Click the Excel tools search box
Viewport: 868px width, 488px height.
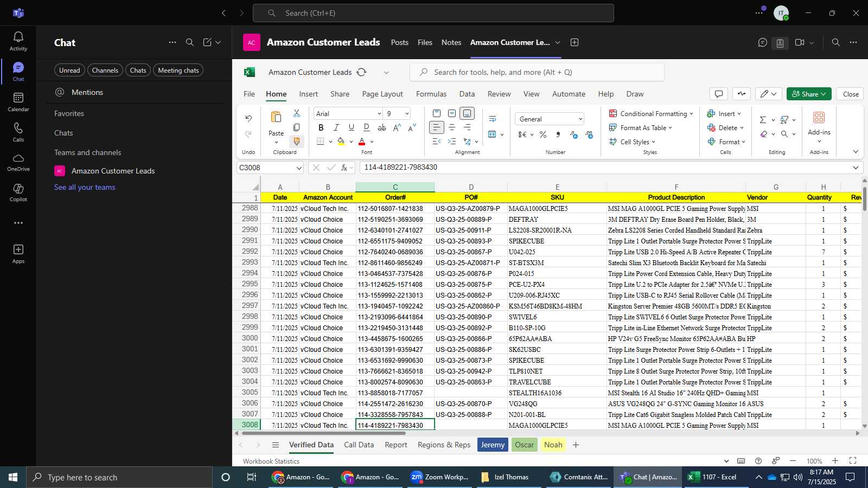537,72
